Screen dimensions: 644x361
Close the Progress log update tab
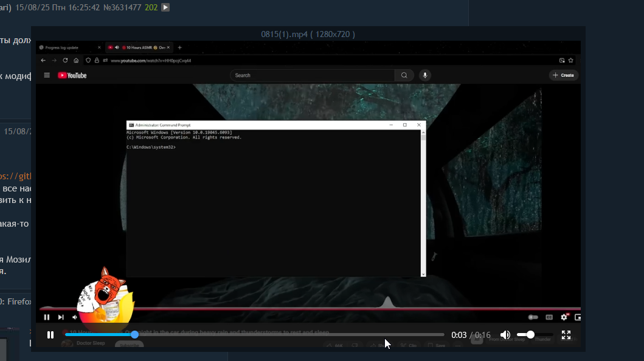(x=99, y=47)
